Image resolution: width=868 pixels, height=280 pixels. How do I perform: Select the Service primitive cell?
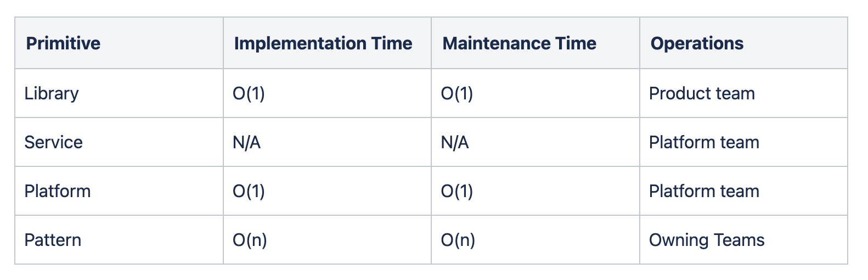[54, 142]
